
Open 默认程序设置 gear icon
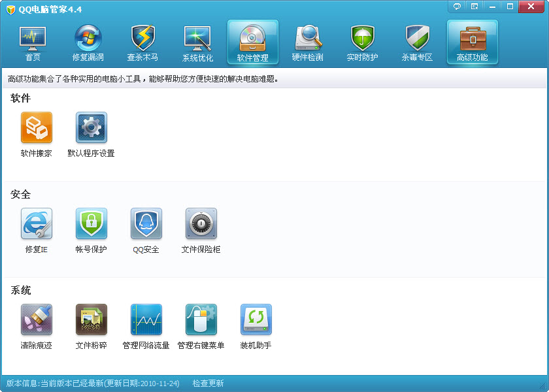(91, 127)
